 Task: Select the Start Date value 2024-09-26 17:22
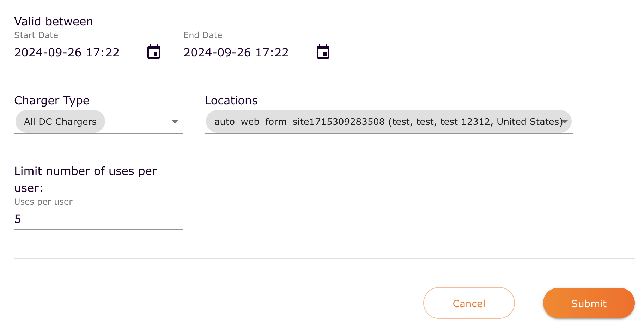(x=67, y=53)
